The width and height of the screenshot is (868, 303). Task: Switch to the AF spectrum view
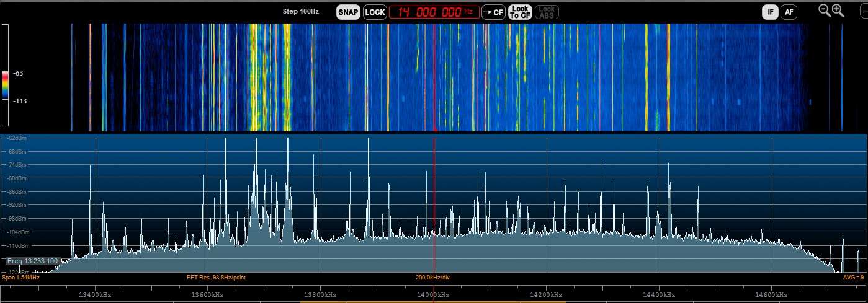coord(789,11)
